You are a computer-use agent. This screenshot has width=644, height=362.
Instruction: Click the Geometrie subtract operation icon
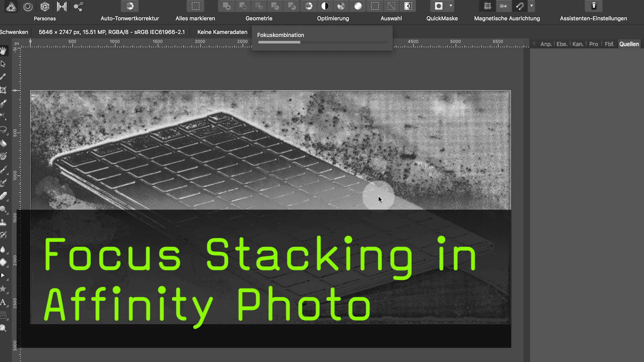pyautogui.click(x=243, y=6)
